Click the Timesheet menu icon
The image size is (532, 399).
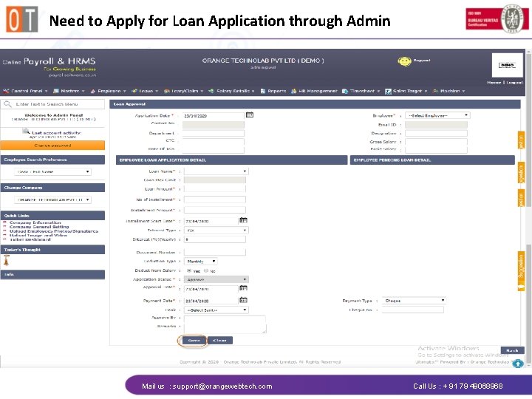click(x=345, y=91)
